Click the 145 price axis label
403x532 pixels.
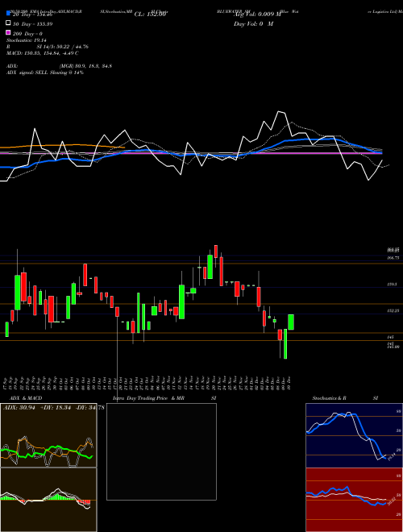[390, 337]
